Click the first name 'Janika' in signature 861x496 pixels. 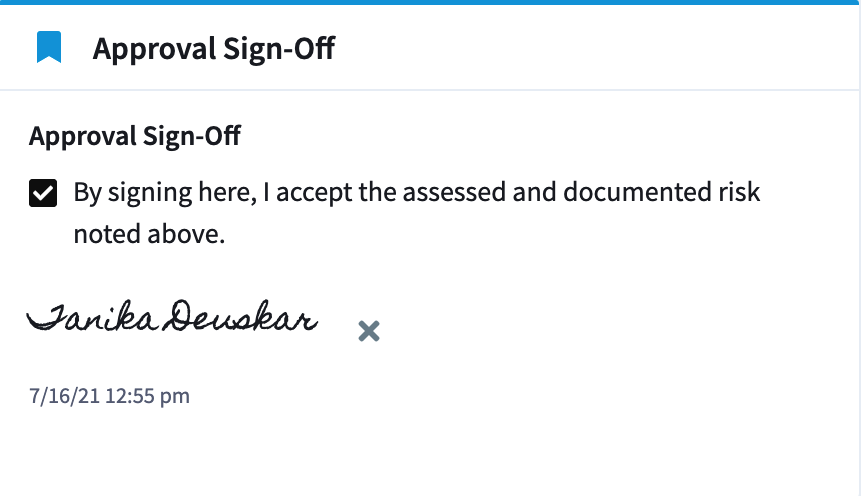pyautogui.click(x=93, y=316)
